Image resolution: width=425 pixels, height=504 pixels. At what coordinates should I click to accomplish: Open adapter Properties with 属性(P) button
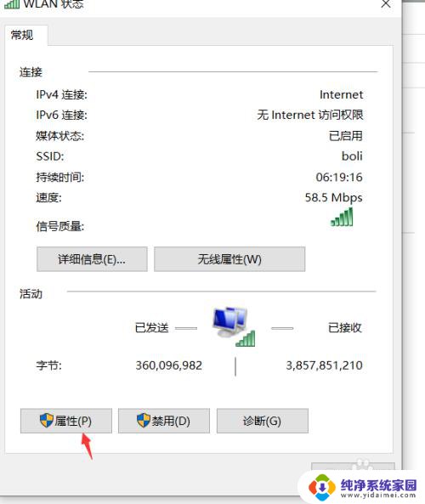click(x=66, y=421)
